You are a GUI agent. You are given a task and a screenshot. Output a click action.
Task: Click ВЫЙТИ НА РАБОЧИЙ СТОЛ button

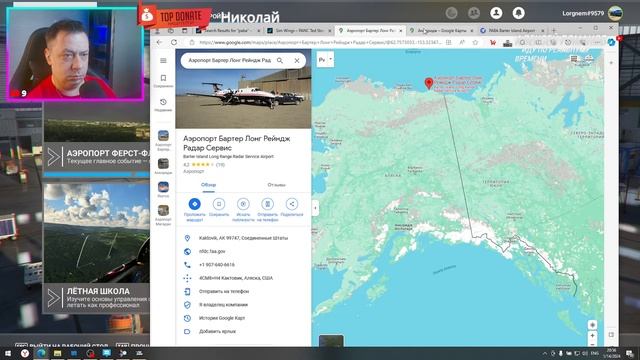61,345
